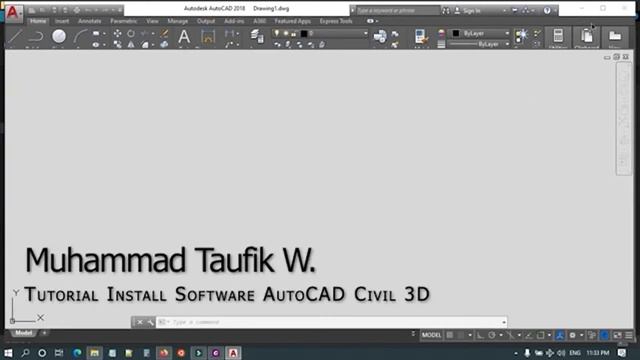Switch to the Annotate ribbon tab
The height and width of the screenshot is (360, 640).
coord(89,21)
